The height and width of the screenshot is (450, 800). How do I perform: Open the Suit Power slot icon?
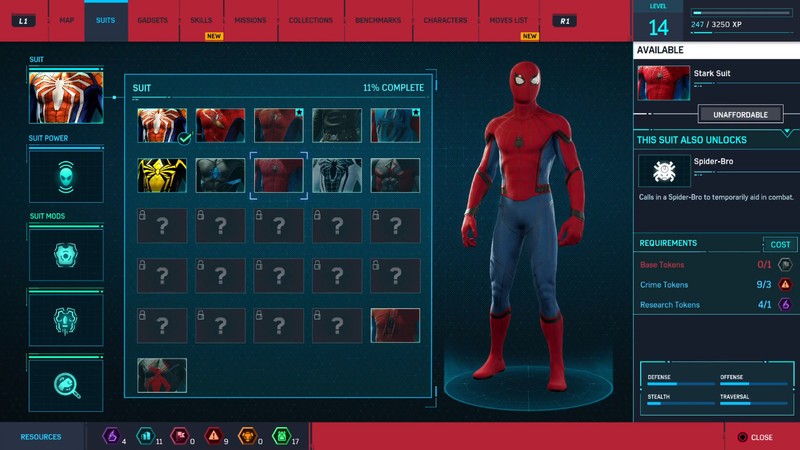(x=66, y=177)
